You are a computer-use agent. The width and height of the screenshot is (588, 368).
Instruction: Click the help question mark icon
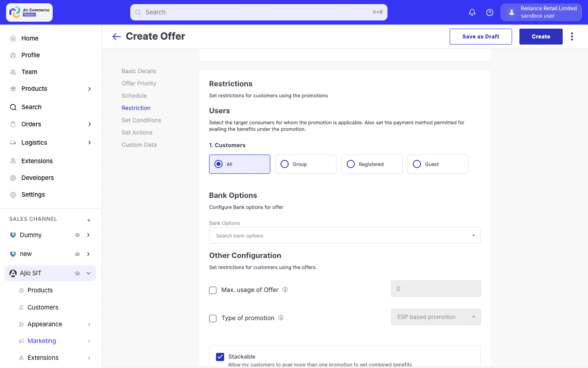click(490, 12)
